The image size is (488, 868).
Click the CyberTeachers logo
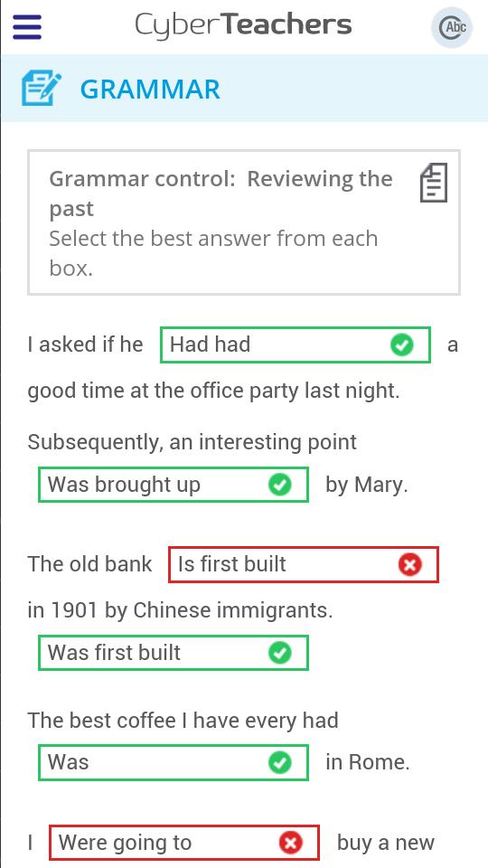[x=243, y=25]
